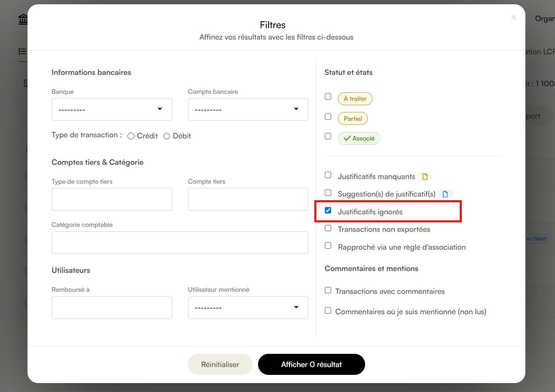Open the Banque dropdown
555x392 pixels.
[x=112, y=109]
